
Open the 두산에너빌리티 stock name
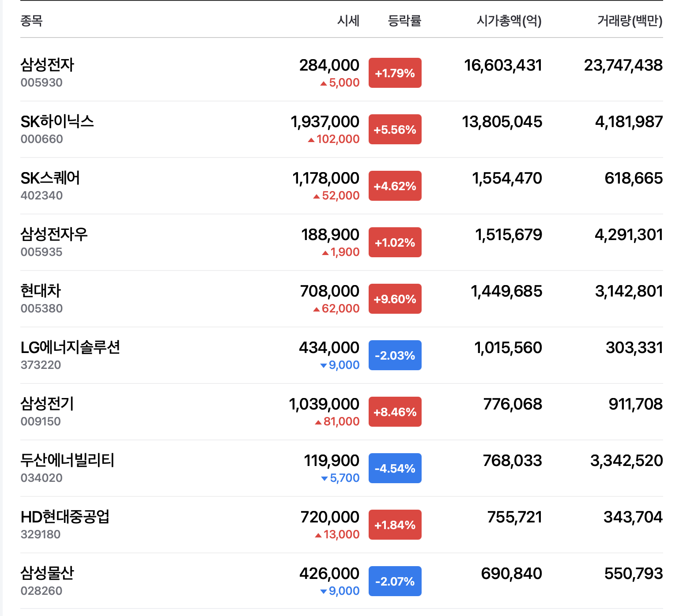[x=68, y=460]
